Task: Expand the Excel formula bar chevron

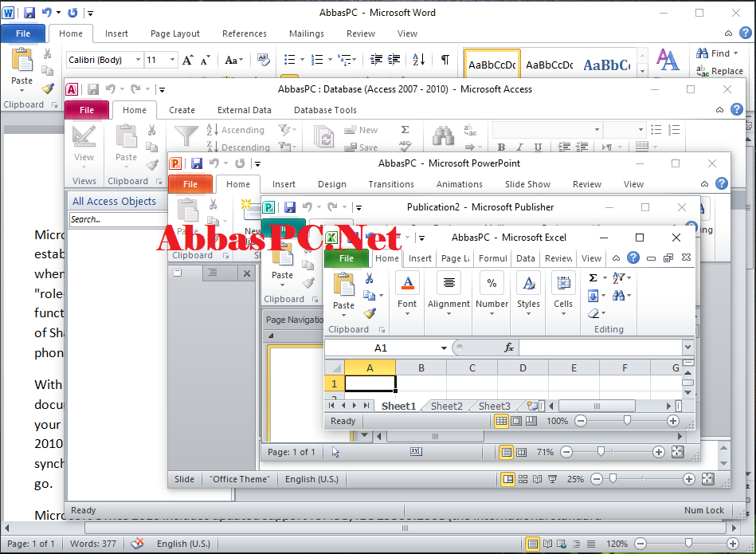Action: (x=688, y=347)
